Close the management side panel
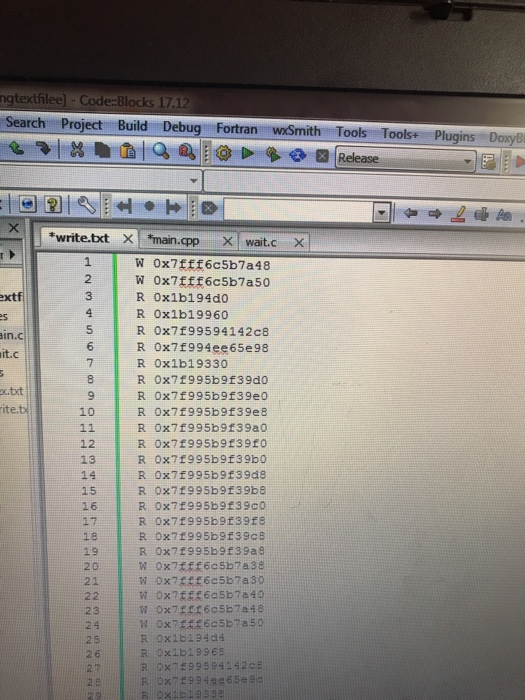Viewport: 525px width, 700px height. point(14,228)
